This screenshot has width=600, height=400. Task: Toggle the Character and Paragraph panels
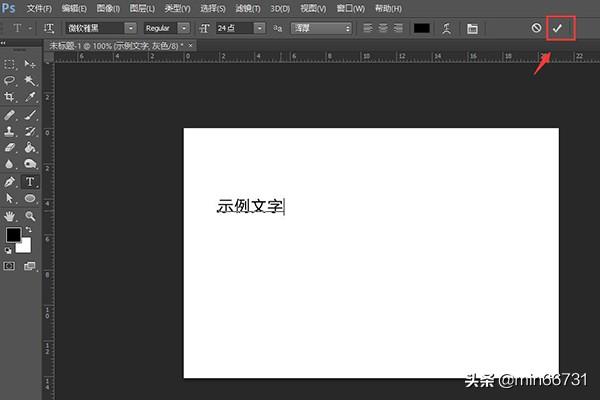(472, 28)
